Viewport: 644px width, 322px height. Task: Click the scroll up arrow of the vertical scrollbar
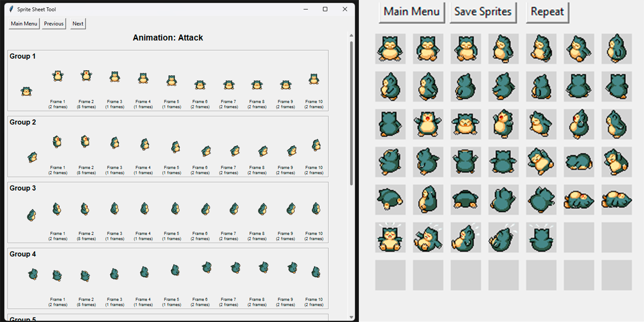click(x=351, y=35)
